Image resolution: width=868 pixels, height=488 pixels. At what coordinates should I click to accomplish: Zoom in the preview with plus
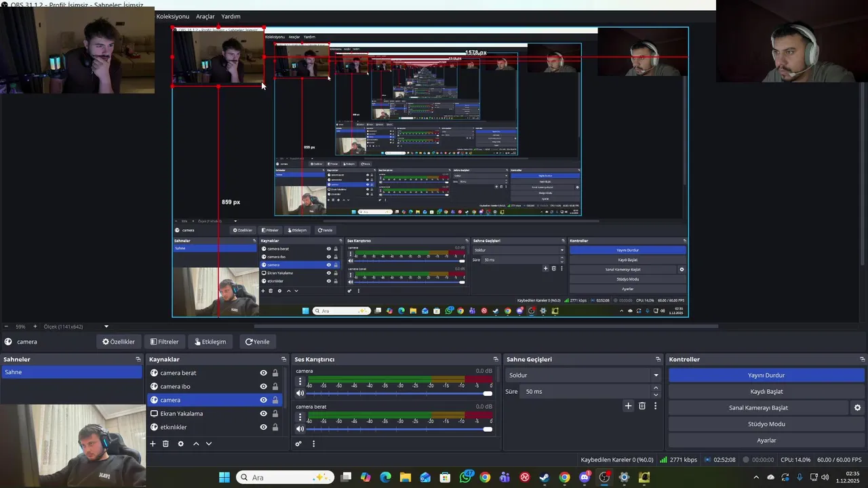click(35, 327)
